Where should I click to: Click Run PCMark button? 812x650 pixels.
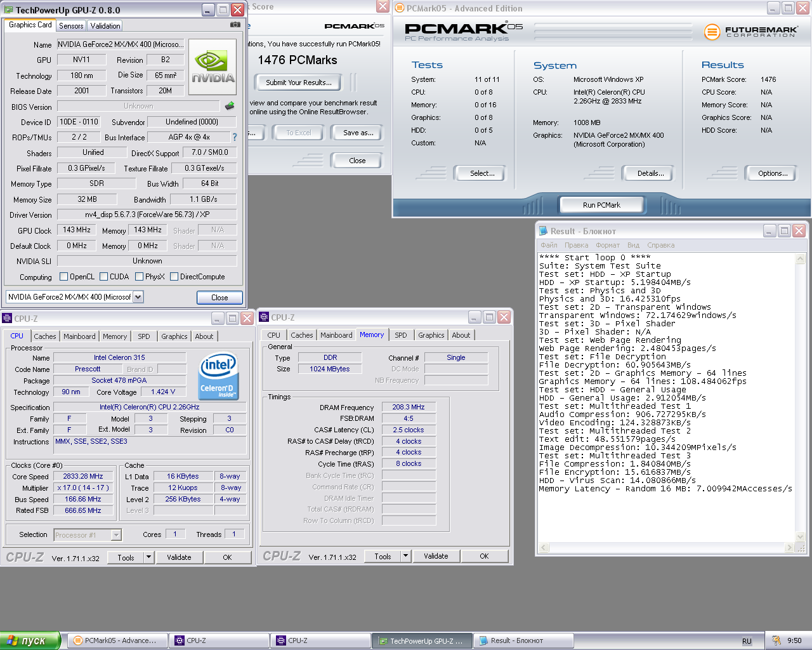click(x=601, y=205)
